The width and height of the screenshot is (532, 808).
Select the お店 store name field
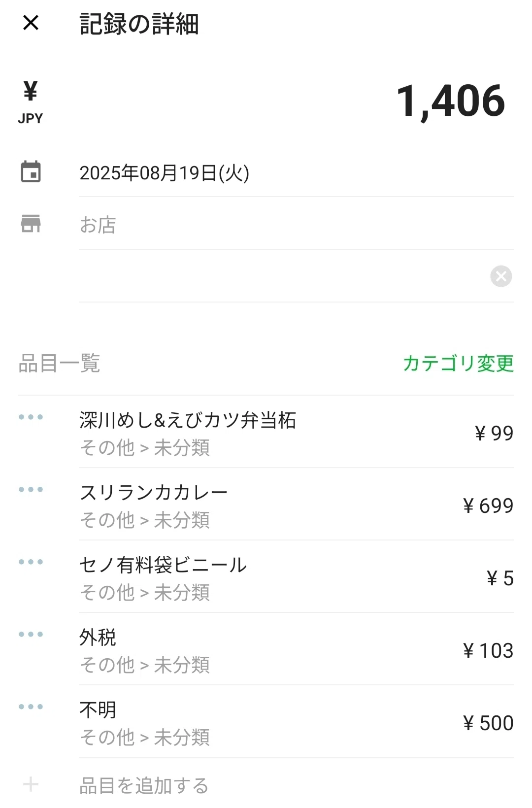click(x=296, y=225)
